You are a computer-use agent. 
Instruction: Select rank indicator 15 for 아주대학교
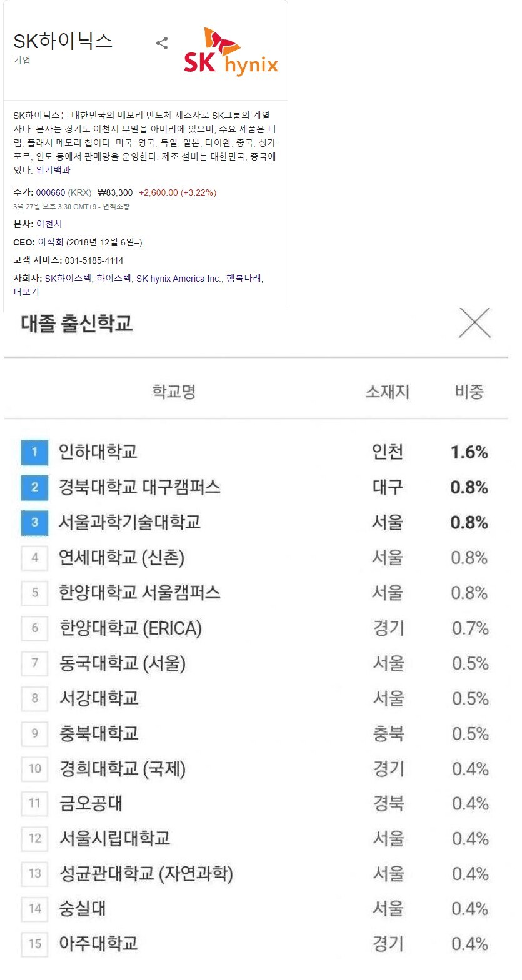(x=35, y=944)
